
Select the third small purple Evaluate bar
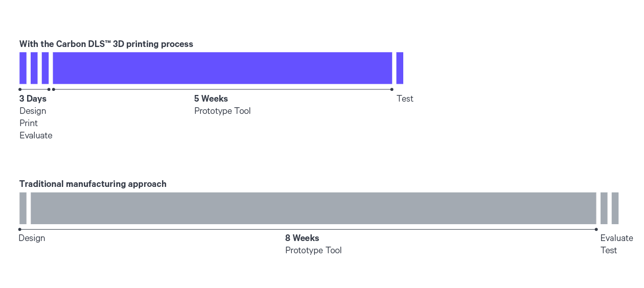click(45, 68)
